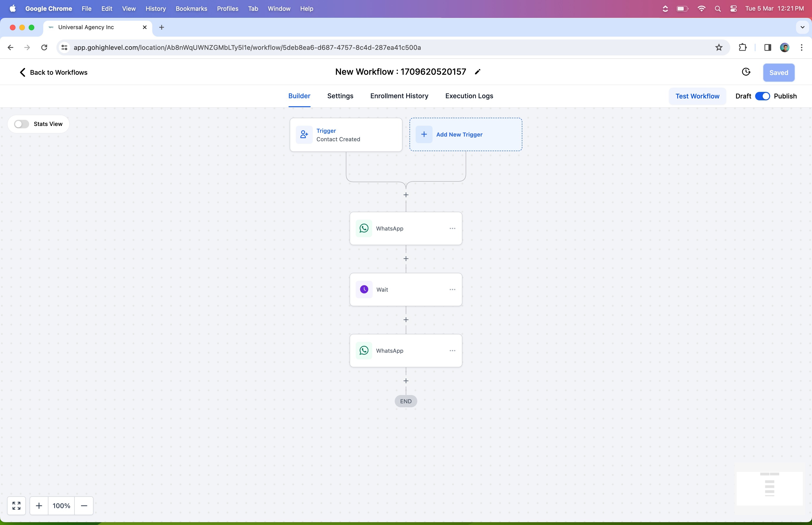Open the Enrollment History tab

pos(399,96)
